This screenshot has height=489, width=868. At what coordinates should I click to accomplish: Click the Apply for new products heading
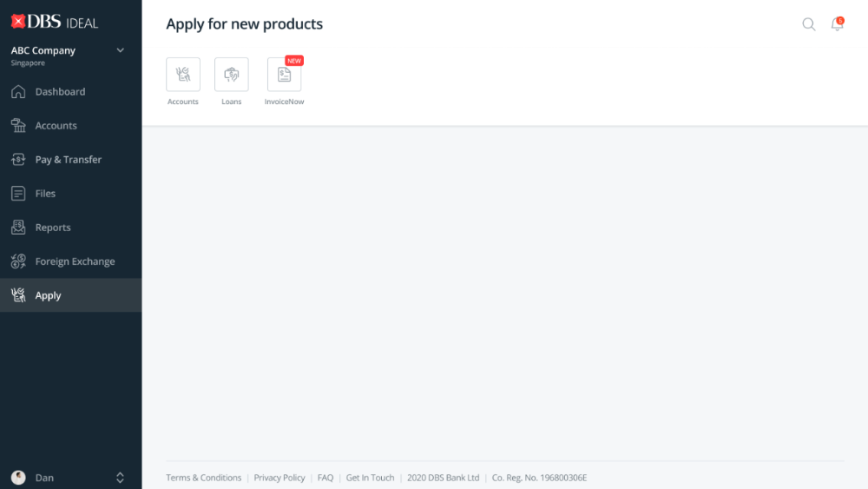[x=244, y=23]
